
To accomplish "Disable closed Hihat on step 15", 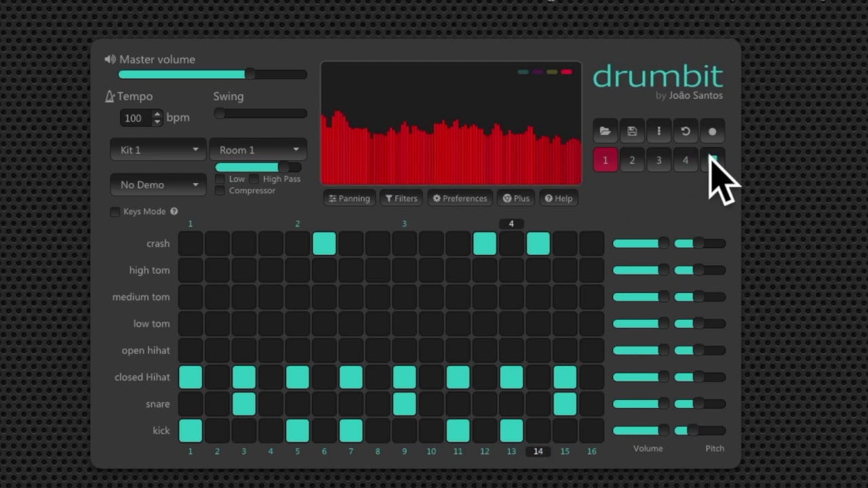I will point(565,377).
